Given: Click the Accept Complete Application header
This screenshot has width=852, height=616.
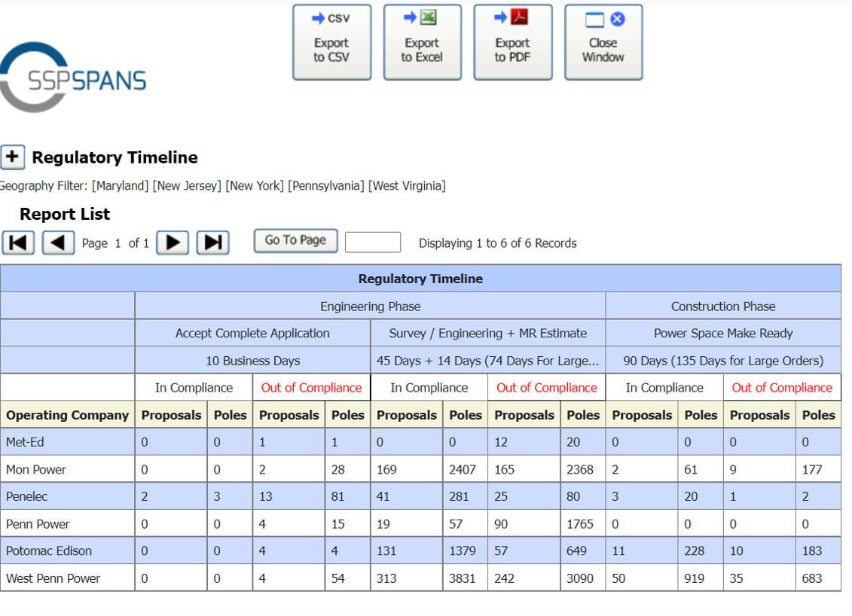Looking at the screenshot, I should 252,334.
